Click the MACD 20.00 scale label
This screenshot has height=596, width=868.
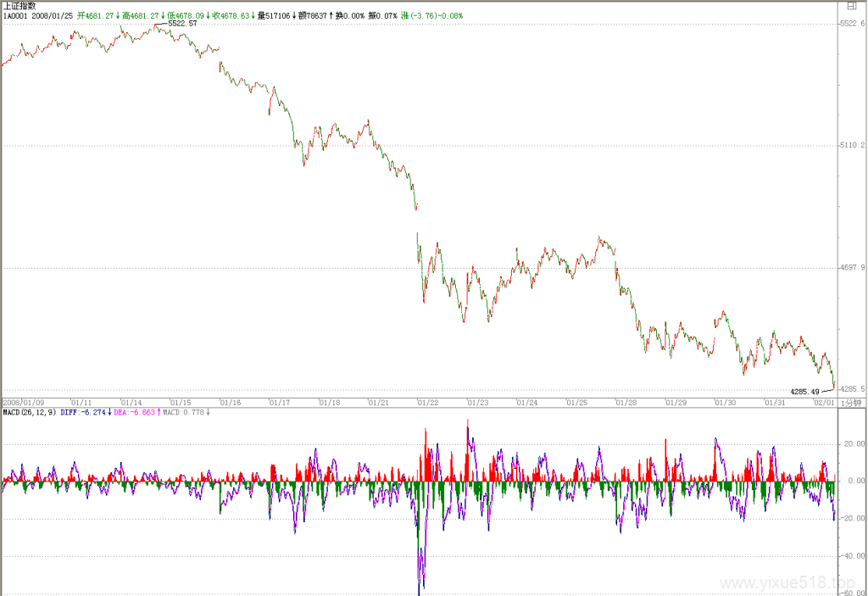pyautogui.click(x=854, y=443)
